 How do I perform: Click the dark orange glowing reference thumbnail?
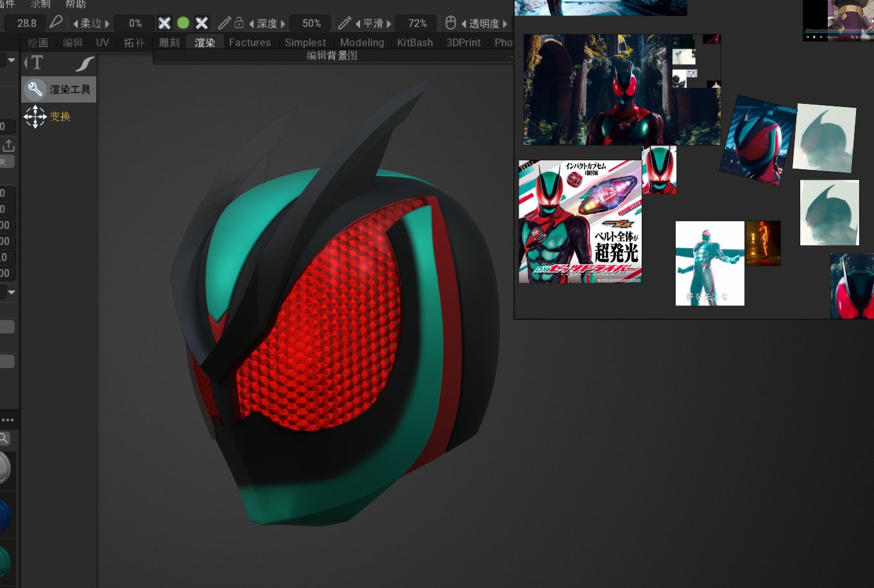tap(763, 243)
